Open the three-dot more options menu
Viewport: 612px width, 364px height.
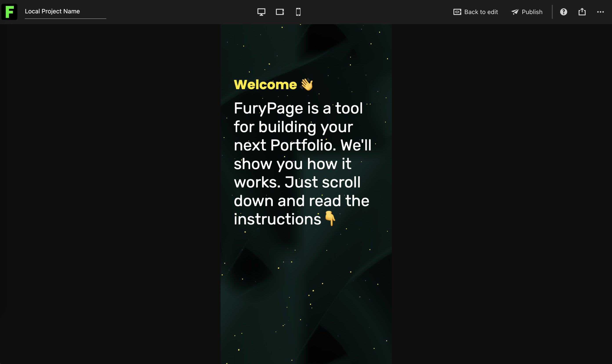pos(600,12)
